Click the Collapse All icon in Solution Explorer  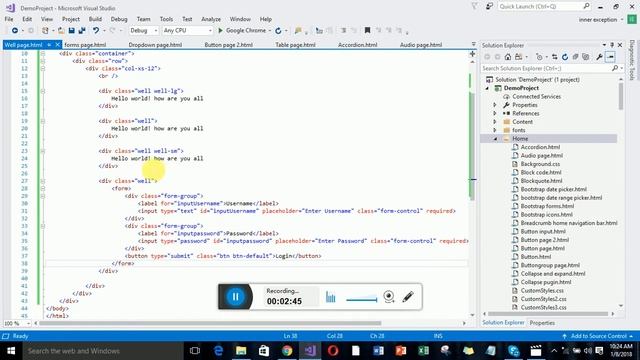(575, 57)
